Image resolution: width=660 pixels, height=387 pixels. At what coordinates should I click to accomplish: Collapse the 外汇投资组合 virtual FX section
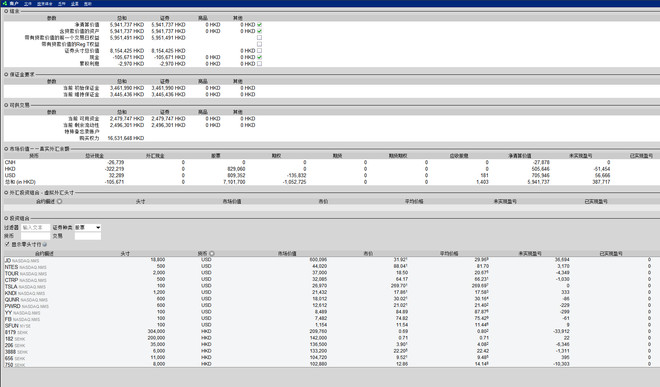coord(6,193)
